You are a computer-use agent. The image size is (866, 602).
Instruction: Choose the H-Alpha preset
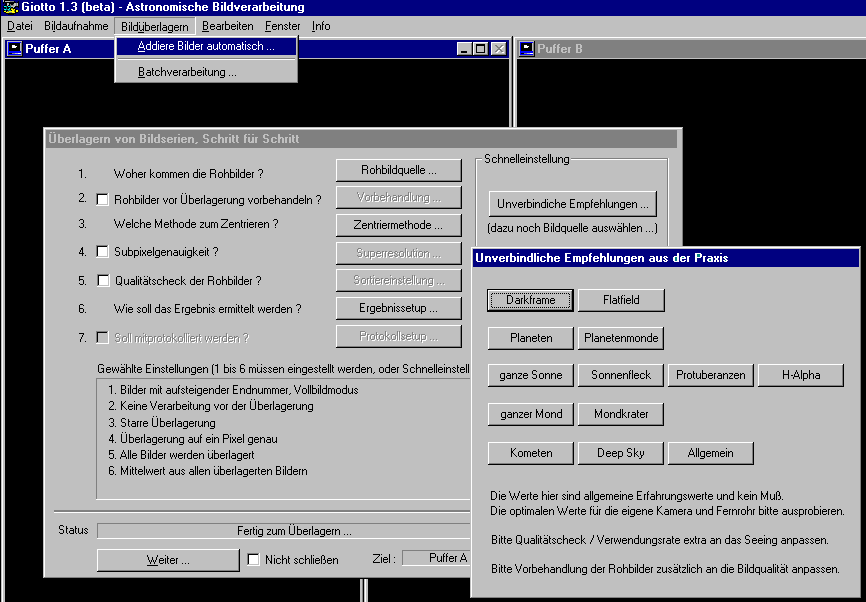click(800, 375)
